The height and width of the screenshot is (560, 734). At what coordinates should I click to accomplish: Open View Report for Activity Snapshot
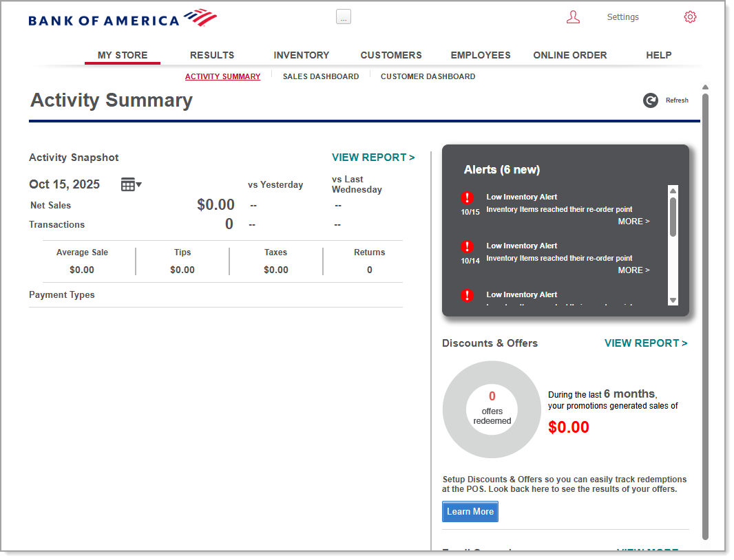tap(373, 158)
